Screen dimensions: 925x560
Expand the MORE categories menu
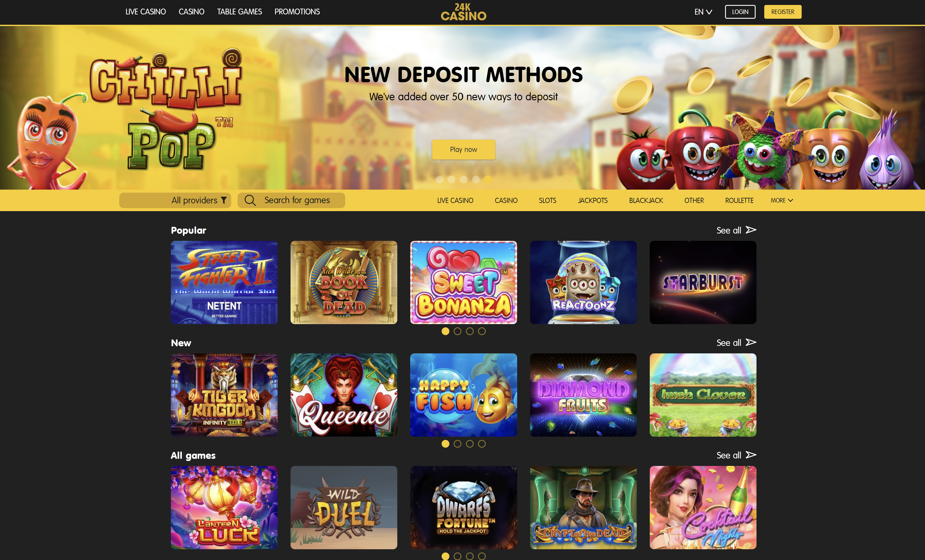pos(782,200)
